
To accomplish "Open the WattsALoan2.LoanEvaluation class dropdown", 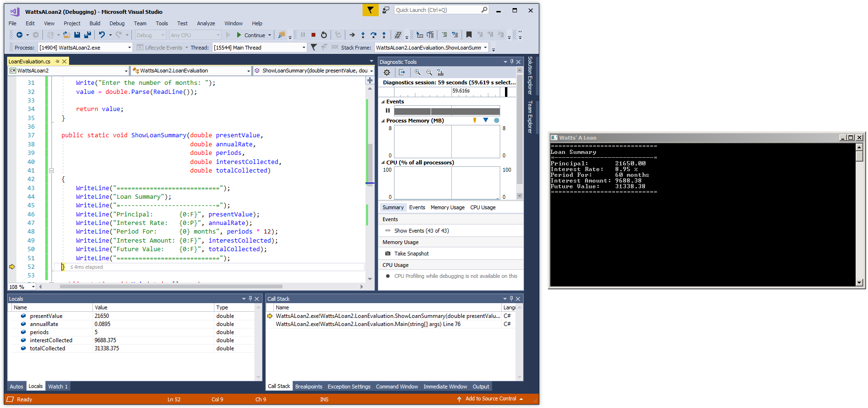I will (248, 71).
